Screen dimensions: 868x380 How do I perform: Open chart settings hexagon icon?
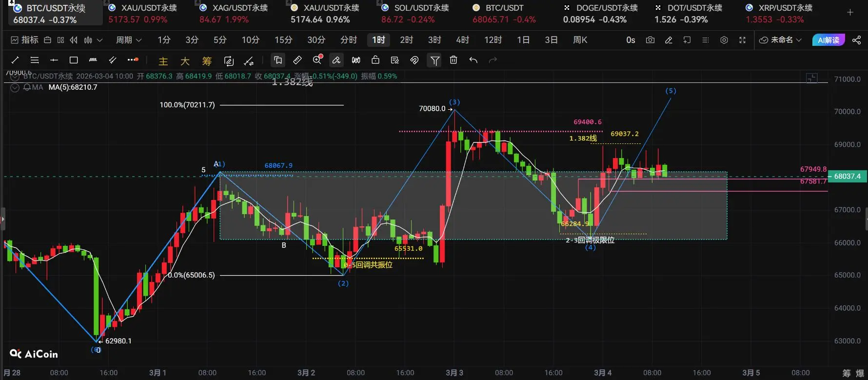724,40
